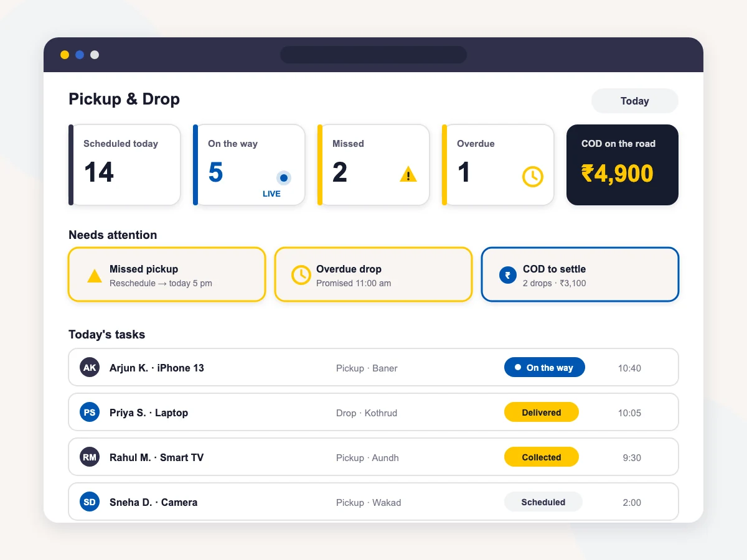Click the RM avatar for Rahul M.
747x560 pixels.
pos(90,457)
